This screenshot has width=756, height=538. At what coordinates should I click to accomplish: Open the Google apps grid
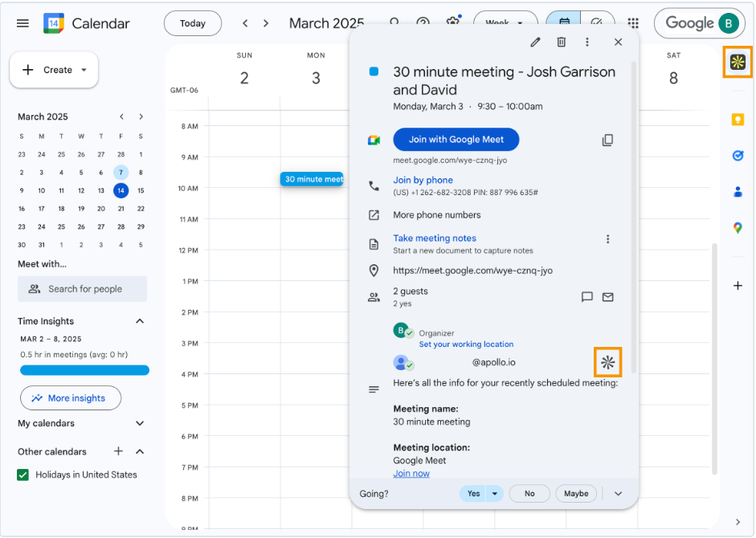(633, 23)
